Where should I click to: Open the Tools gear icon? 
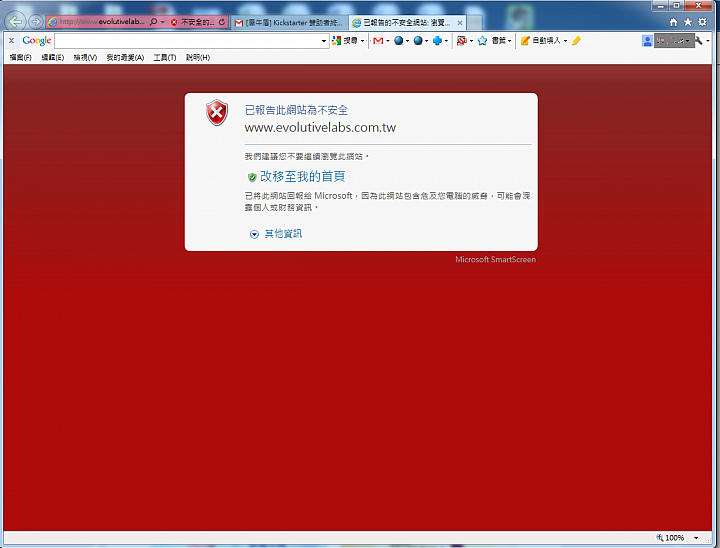tap(702, 22)
